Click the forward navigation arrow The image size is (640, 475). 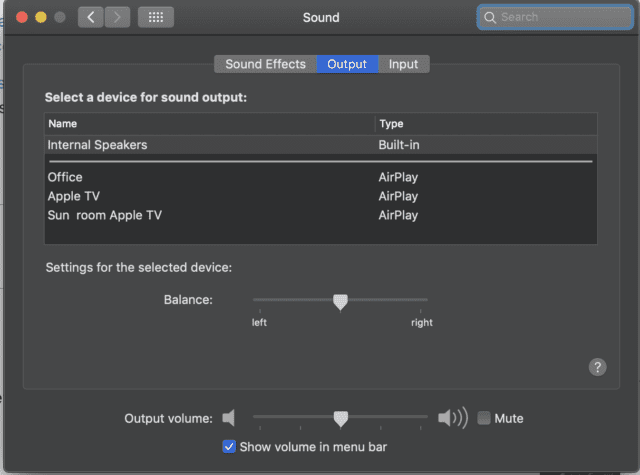point(117,17)
